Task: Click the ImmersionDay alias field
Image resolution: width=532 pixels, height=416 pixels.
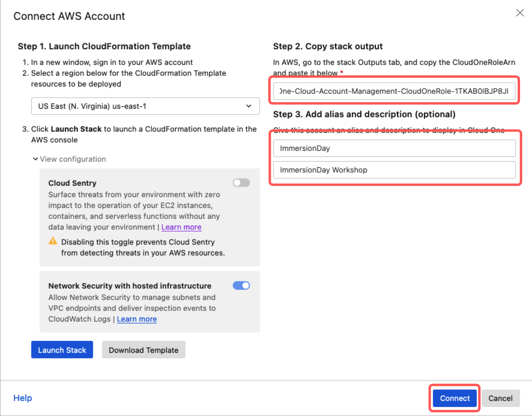Action: tap(394, 148)
